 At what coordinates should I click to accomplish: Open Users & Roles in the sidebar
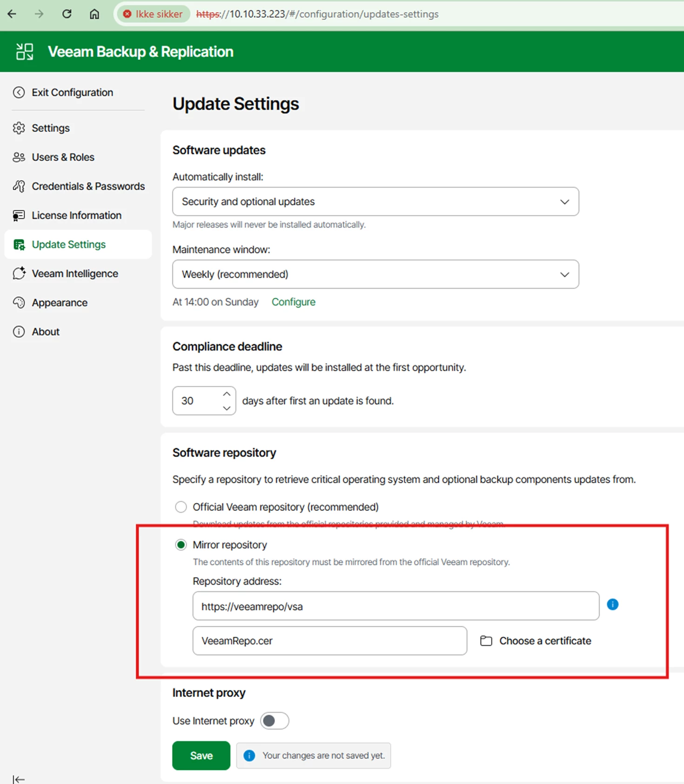[x=63, y=157]
